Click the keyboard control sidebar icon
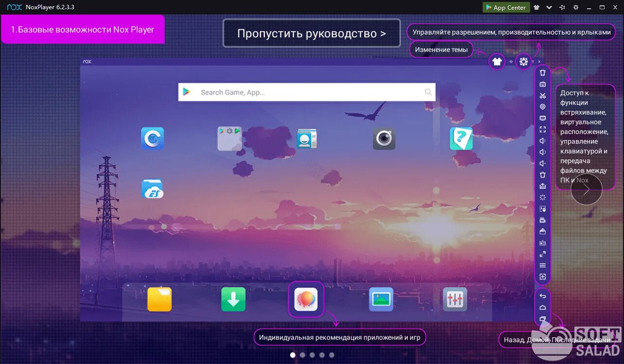The image size is (624, 364). 543,84
